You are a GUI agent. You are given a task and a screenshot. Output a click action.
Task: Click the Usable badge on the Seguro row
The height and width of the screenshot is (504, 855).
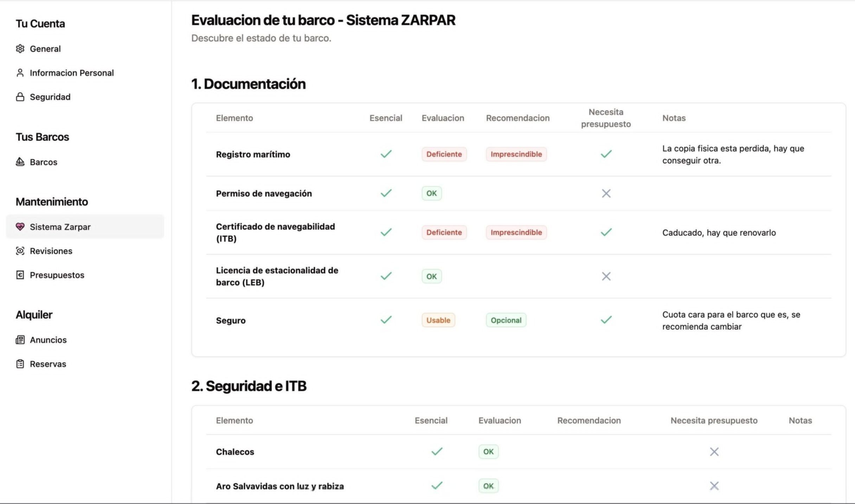(x=438, y=320)
